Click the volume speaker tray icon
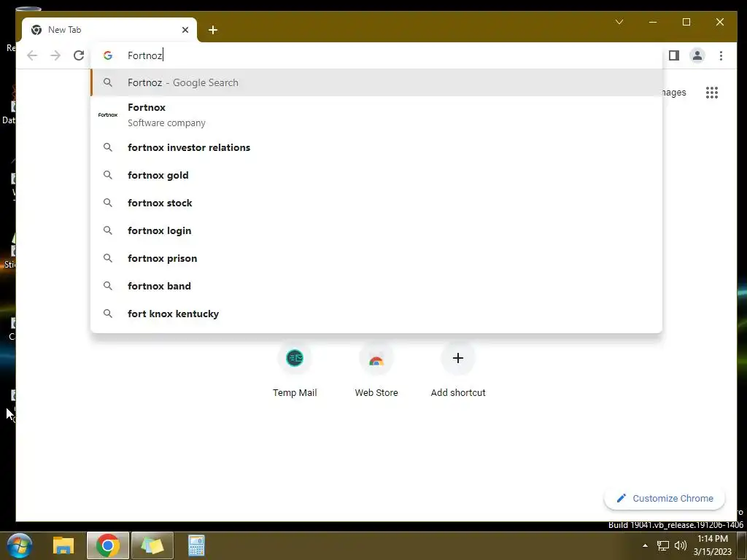 (x=681, y=545)
